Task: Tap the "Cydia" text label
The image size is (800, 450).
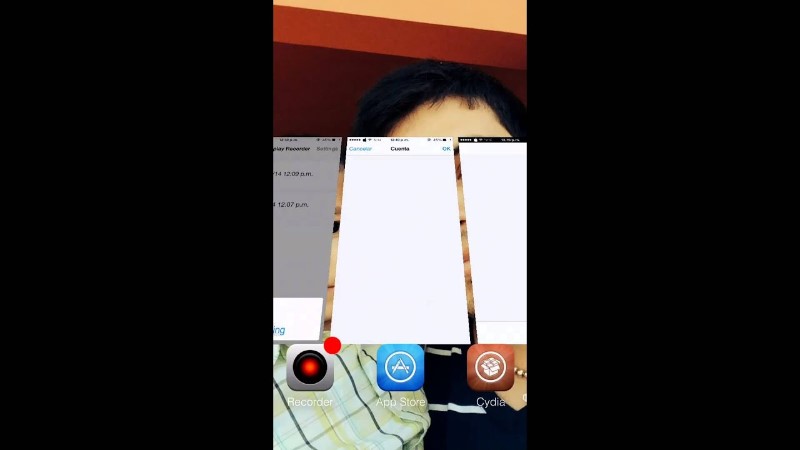Action: 490,402
